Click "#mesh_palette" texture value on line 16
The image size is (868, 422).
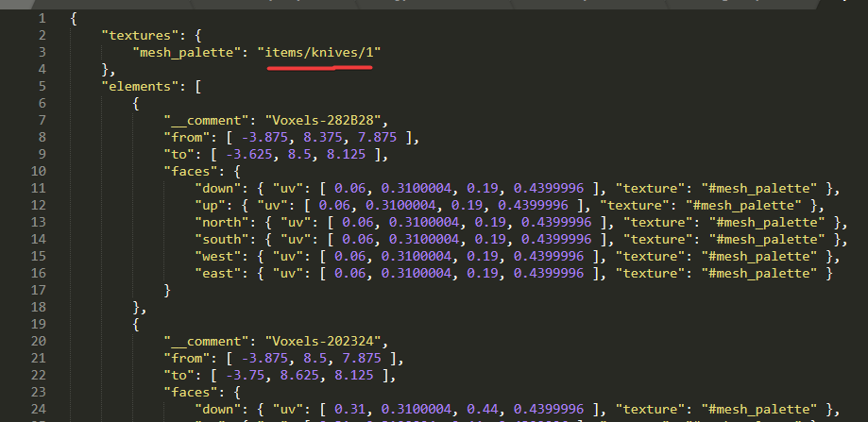(759, 273)
